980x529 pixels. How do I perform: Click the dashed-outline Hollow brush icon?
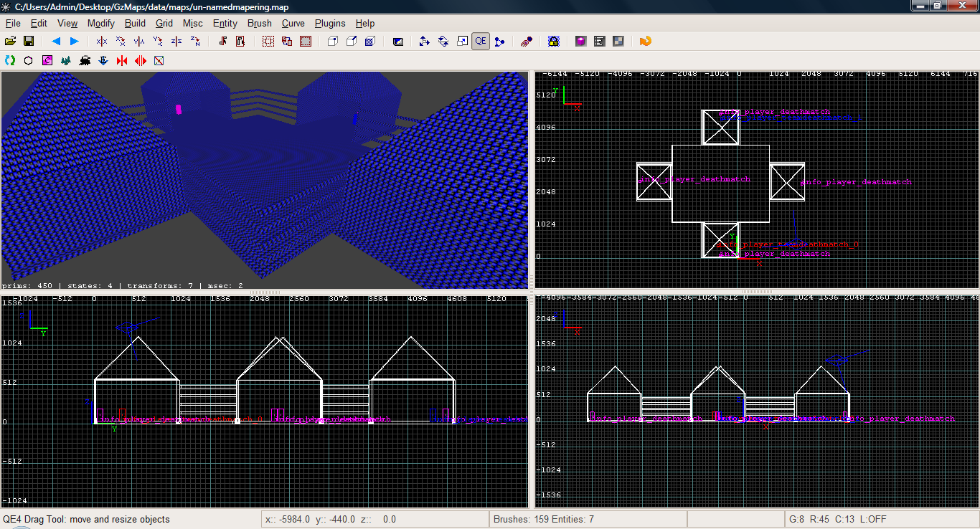pos(268,42)
